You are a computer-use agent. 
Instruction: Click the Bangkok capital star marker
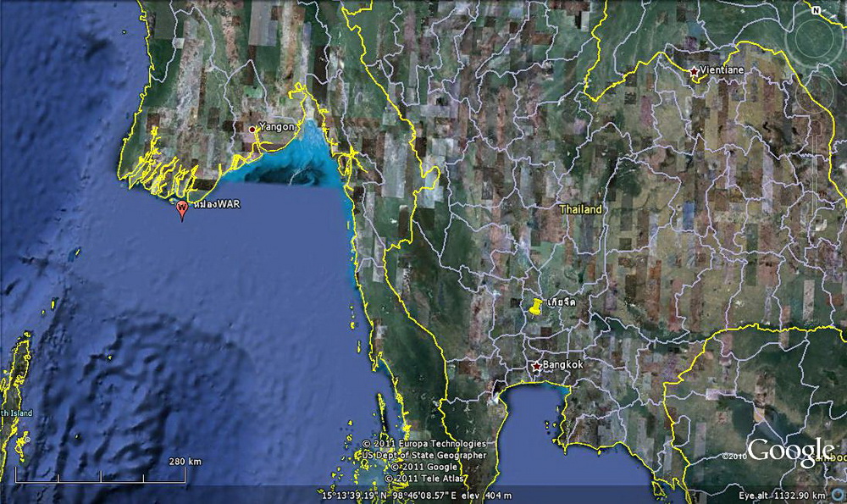point(535,366)
